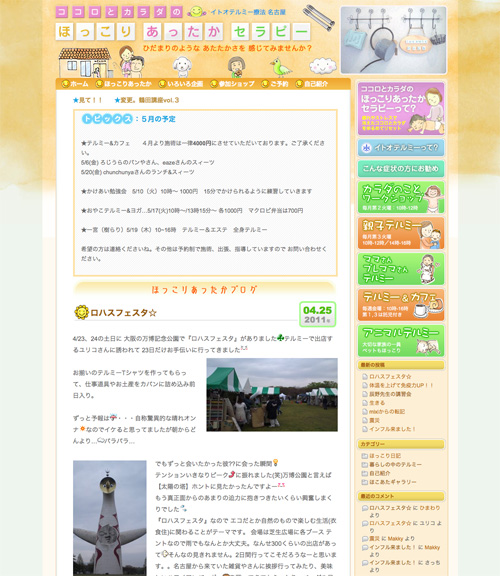Click the 04.25 2011 date badge

tap(317, 314)
